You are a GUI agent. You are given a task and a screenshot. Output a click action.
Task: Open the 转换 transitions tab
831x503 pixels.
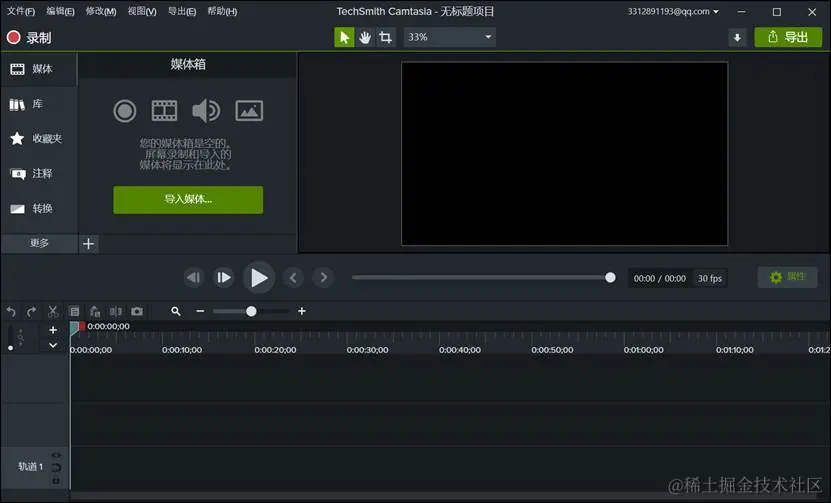click(39, 208)
